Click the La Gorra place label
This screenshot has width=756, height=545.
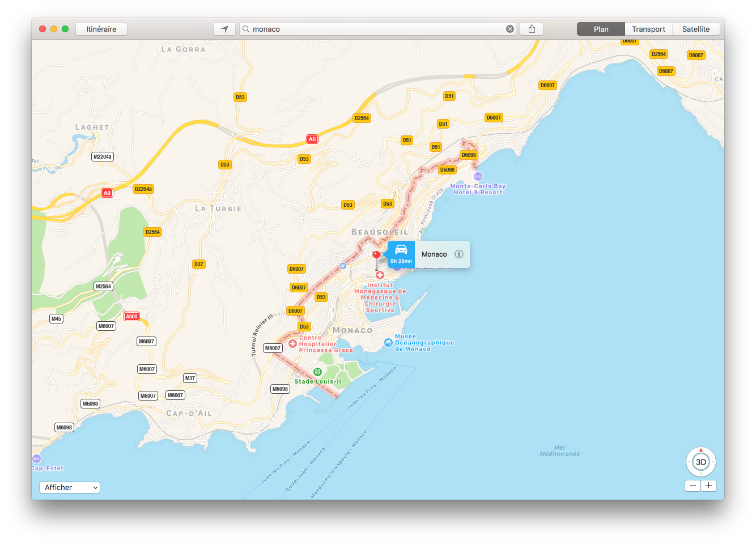(x=183, y=49)
